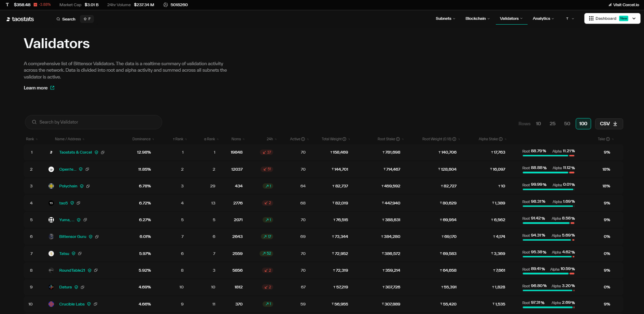644x314 pixels.
Task: Expand the Subnets dropdown menu
Action: (x=445, y=19)
